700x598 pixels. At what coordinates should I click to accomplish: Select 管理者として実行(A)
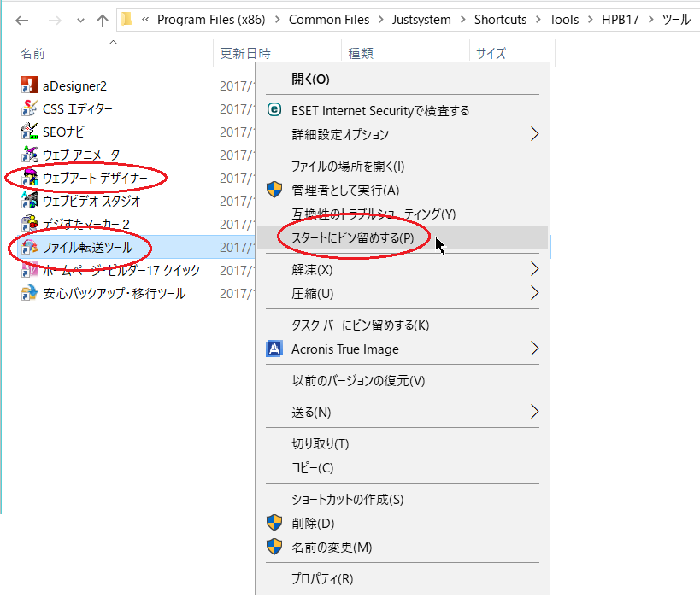click(x=403, y=191)
